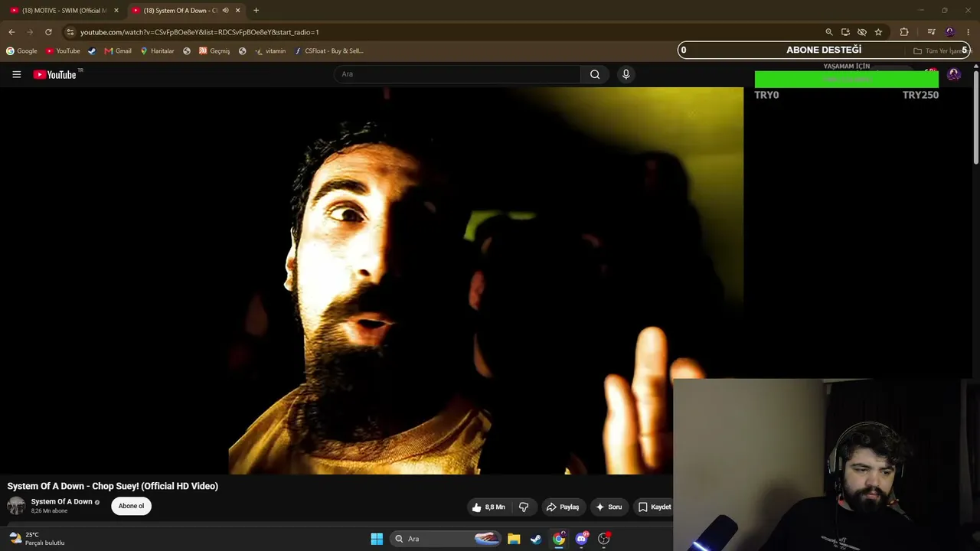980x551 pixels.
Task: Open the browser extensions puzzle menu
Action: [x=904, y=32]
